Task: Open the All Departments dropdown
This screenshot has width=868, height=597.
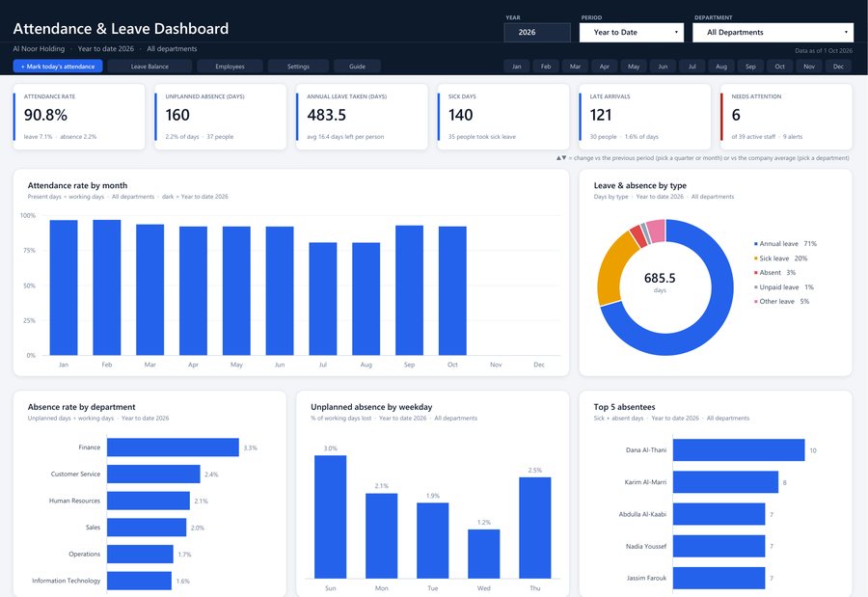Action: [773, 32]
